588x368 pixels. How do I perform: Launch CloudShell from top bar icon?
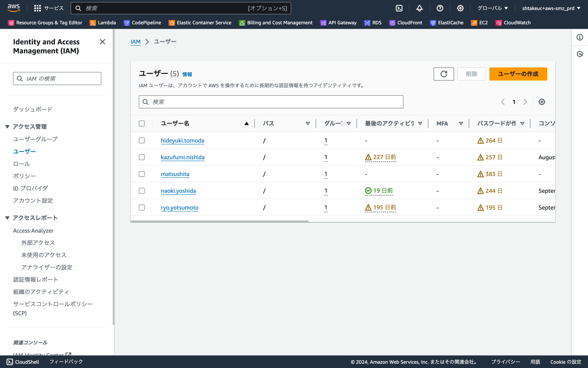[399, 8]
